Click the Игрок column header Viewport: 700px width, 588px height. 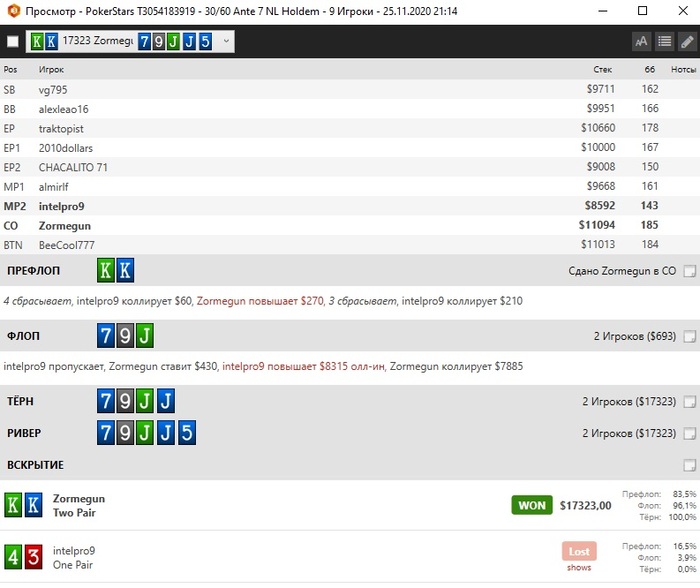click(51, 70)
